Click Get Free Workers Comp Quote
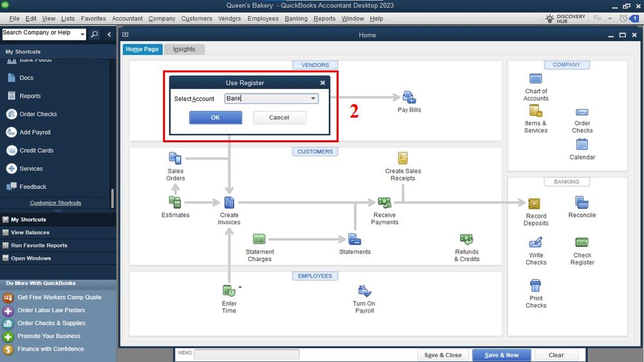The height and width of the screenshot is (362, 644). point(59,297)
